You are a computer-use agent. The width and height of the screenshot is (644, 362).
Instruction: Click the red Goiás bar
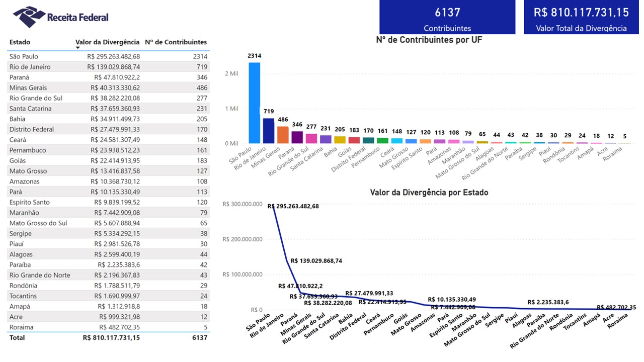click(x=354, y=140)
